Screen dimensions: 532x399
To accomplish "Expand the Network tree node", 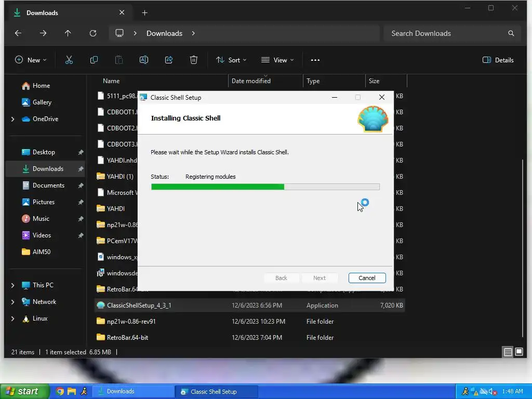I will (12, 302).
